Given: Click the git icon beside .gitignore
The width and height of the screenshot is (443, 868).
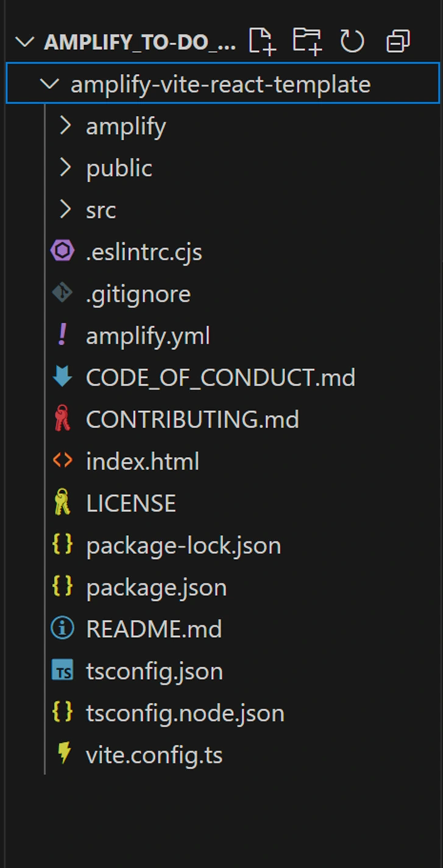Looking at the screenshot, I should [62, 293].
